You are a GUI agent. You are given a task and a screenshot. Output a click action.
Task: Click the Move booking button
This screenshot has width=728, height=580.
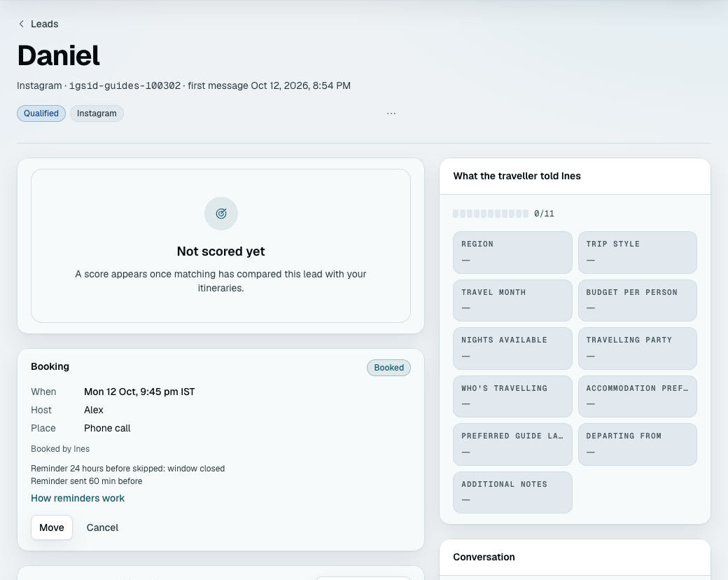tap(52, 527)
